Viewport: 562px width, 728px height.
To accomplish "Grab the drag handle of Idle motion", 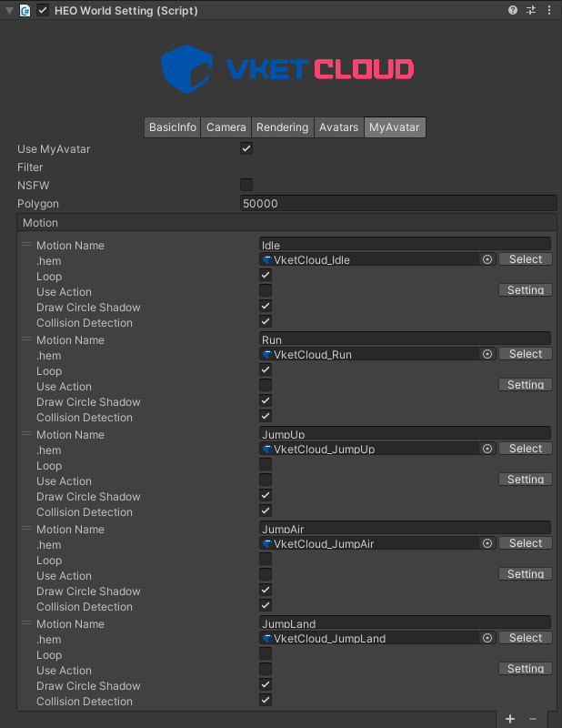I will point(26,245).
